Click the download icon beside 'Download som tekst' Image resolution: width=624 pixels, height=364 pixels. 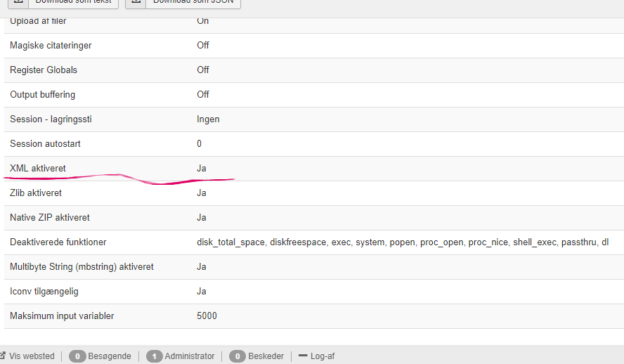coord(19,2)
